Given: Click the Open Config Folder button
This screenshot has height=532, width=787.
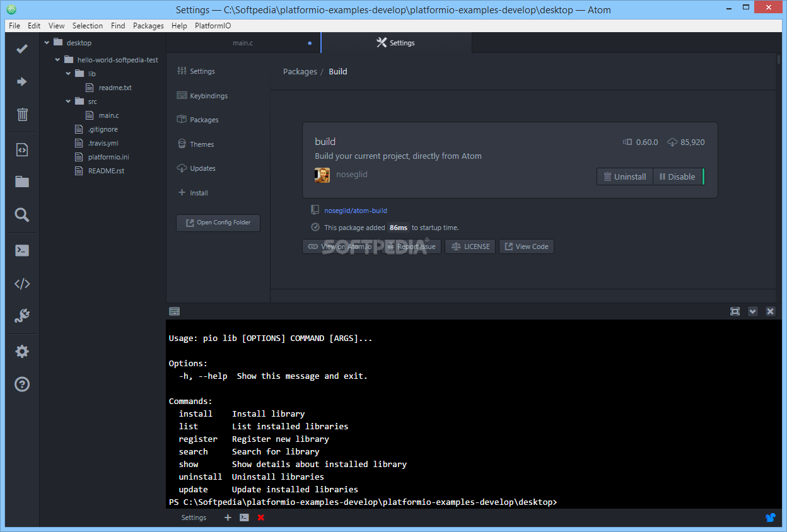Looking at the screenshot, I should (218, 223).
